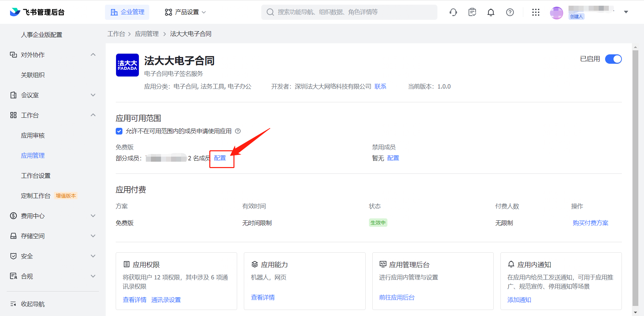Expand the 会议室 sidebar section

pyautogui.click(x=93, y=95)
